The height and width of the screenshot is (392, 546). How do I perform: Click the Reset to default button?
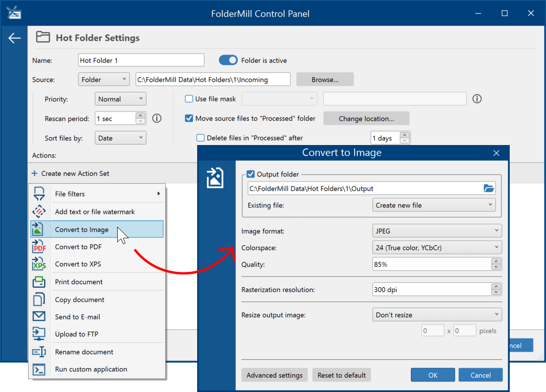pos(341,375)
